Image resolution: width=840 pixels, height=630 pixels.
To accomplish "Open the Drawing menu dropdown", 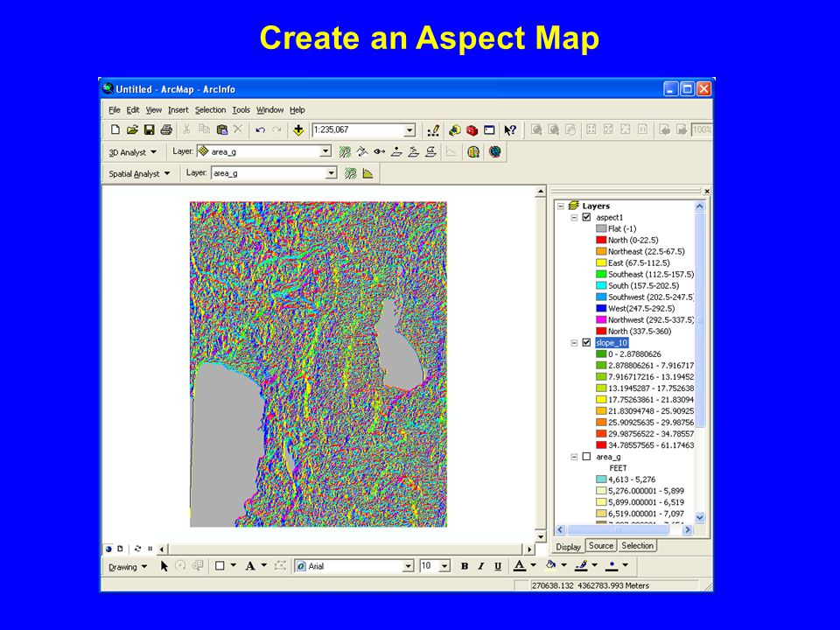I will coord(128,567).
